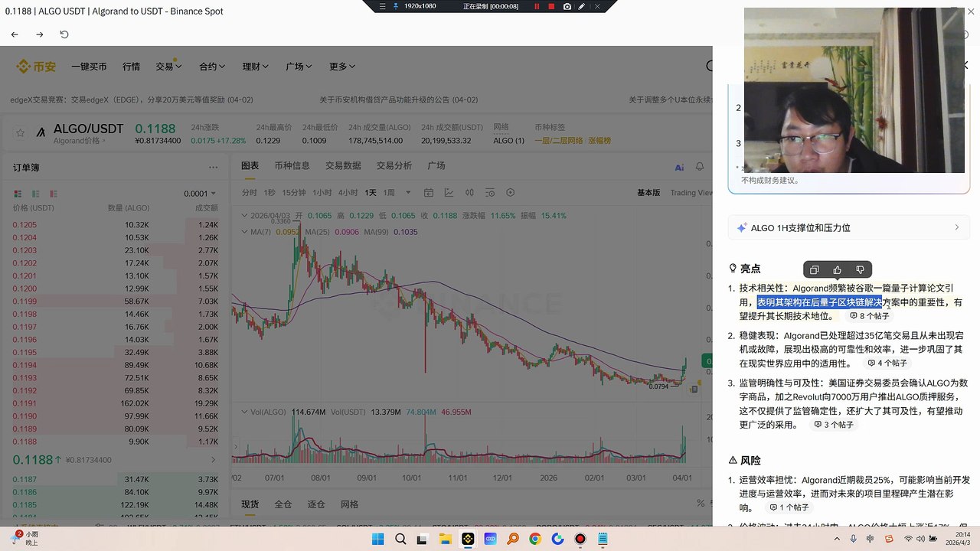
Task: Open 币安机构借贷产品 announcement link
Action: [x=398, y=99]
